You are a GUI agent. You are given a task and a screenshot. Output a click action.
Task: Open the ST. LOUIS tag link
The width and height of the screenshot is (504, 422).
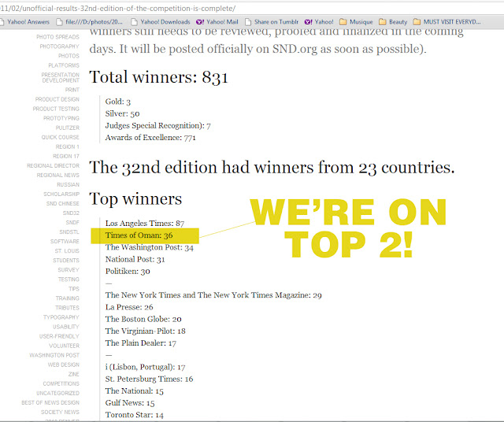(x=67, y=251)
